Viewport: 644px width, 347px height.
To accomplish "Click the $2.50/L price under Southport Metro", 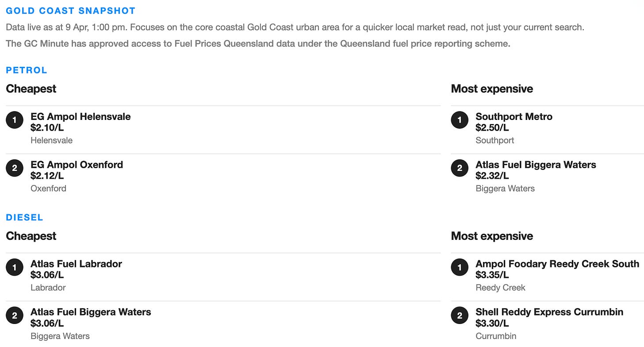I will click(492, 128).
